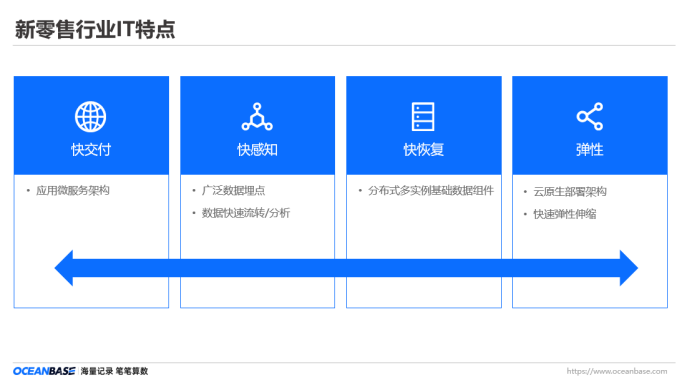Click the 快交付 heading text
Image resolution: width=693 pixels, height=386 pixels.
91,149
